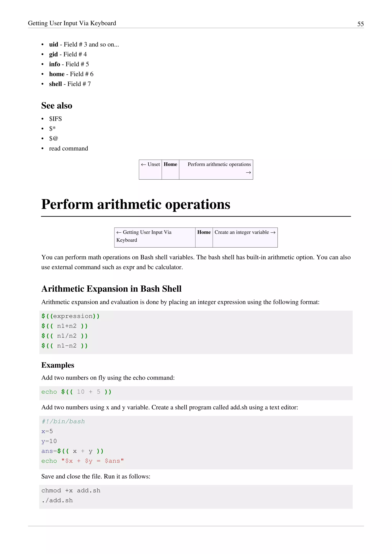Click the 'Arithmetic Expansion in Bash Shell' heading
This screenshot has height=554, width=392.
point(111,289)
